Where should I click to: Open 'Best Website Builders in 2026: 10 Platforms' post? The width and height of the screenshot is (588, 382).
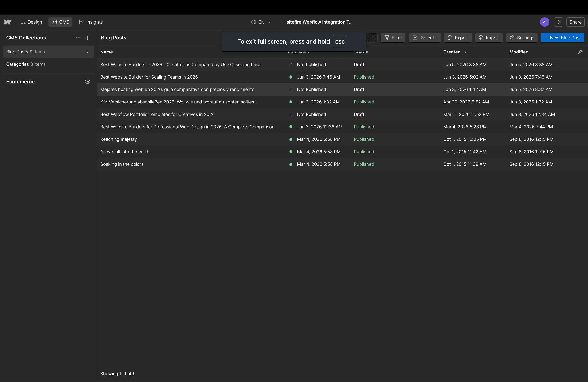coord(181,65)
